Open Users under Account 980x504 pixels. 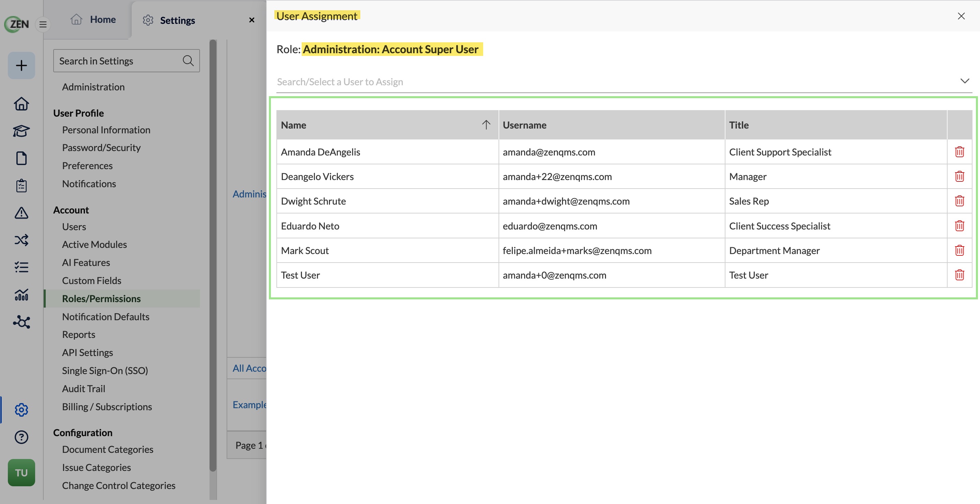[x=74, y=226]
